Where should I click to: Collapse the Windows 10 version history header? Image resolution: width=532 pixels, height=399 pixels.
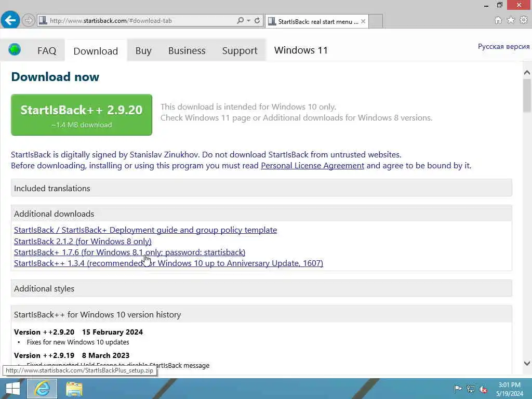[x=261, y=314]
